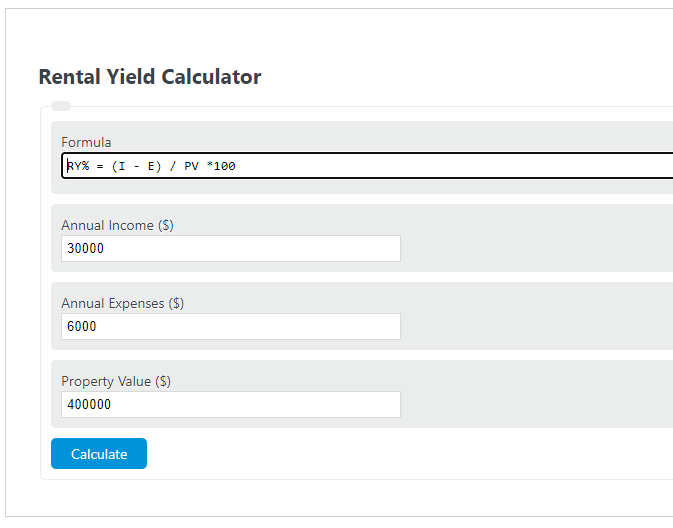The width and height of the screenshot is (673, 528).
Task: Place cursor on the 6000 value
Action: pyautogui.click(x=82, y=327)
